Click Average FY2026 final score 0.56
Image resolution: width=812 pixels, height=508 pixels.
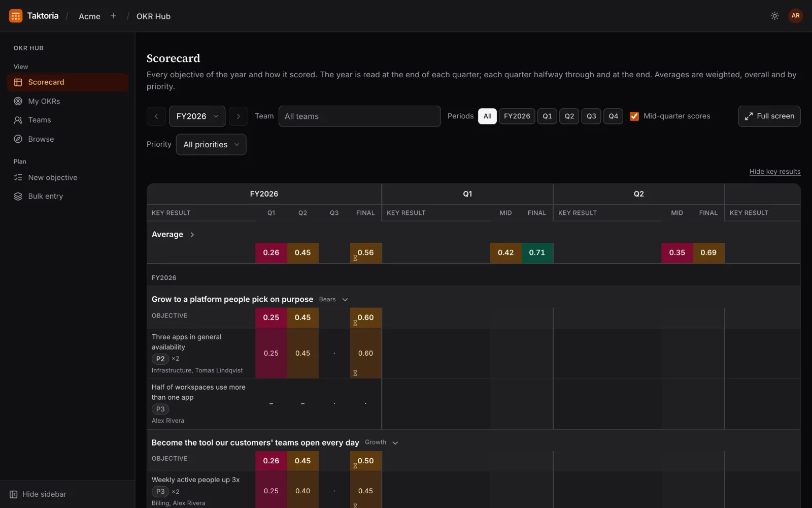(x=365, y=253)
